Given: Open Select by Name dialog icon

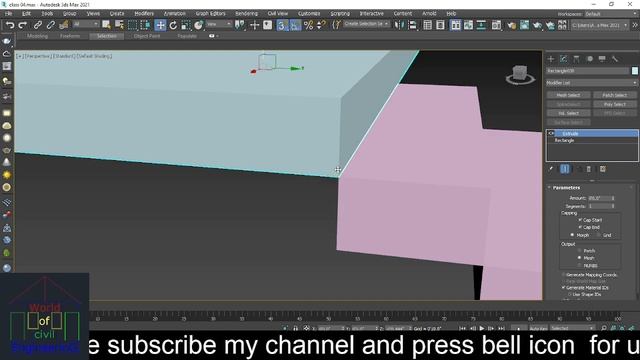Looking at the screenshot, I should [x=120, y=25].
